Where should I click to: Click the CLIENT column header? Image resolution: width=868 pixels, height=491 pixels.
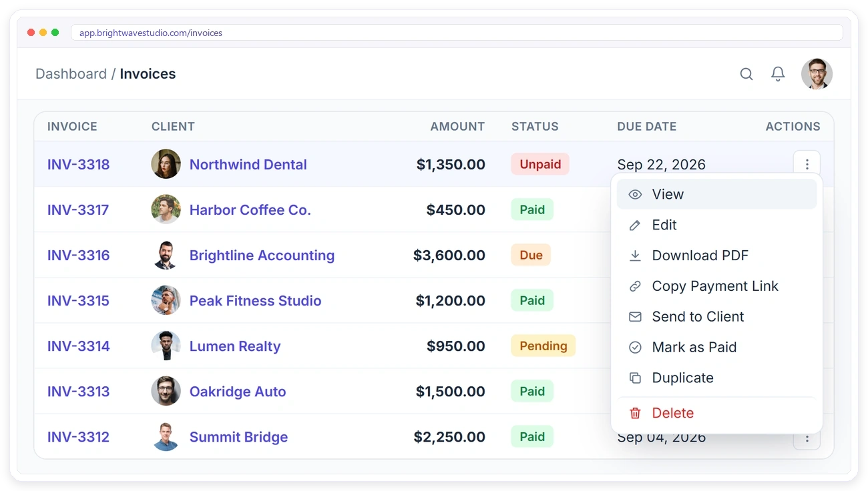click(173, 127)
